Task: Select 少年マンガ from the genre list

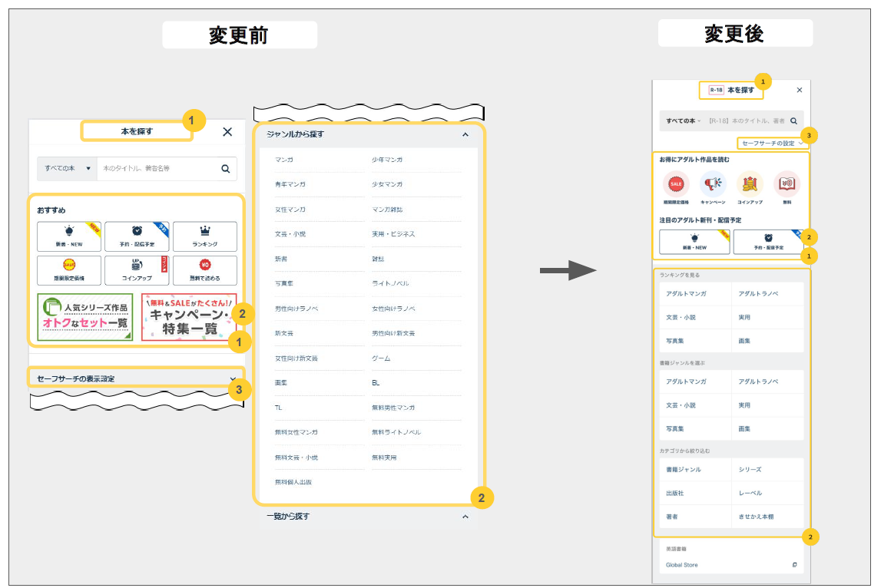Action: 387,160
